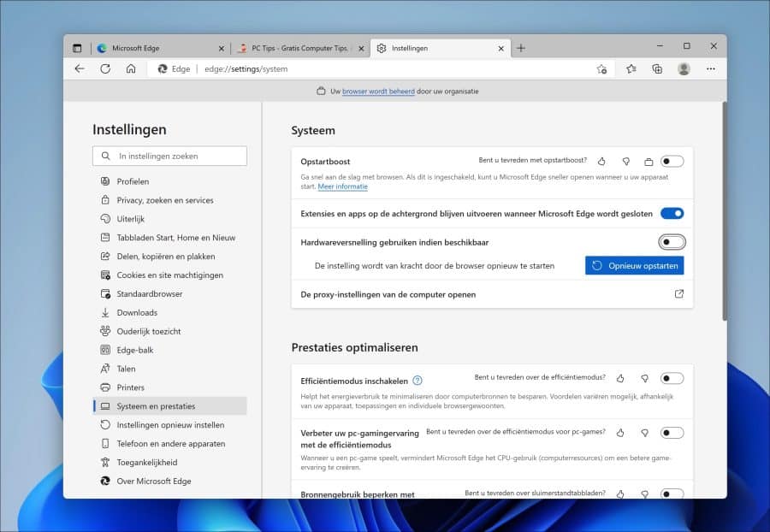Thumbs up for pc-games efficiency question
The height and width of the screenshot is (532, 770).
coord(620,433)
